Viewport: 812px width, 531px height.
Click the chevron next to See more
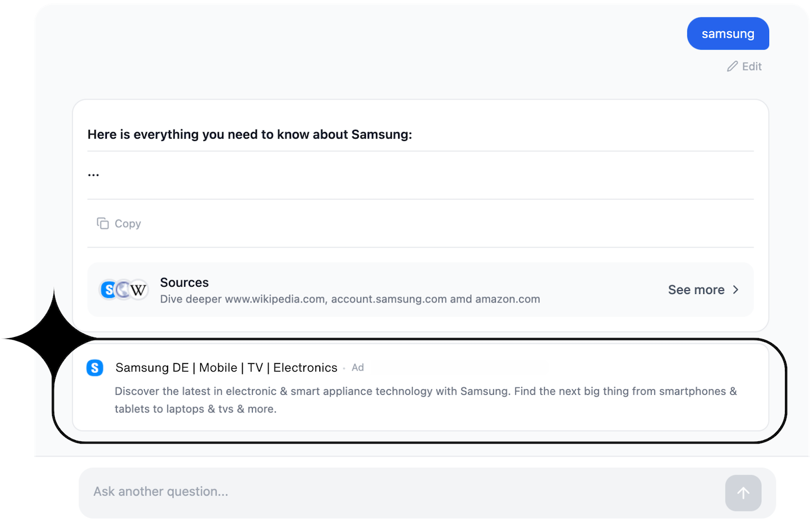pyautogui.click(x=736, y=290)
